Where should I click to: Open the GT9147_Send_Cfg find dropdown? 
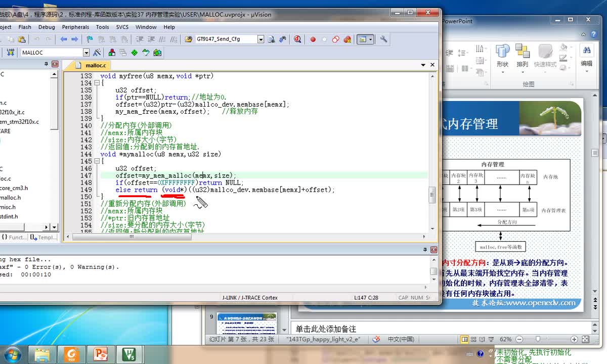coord(261,39)
